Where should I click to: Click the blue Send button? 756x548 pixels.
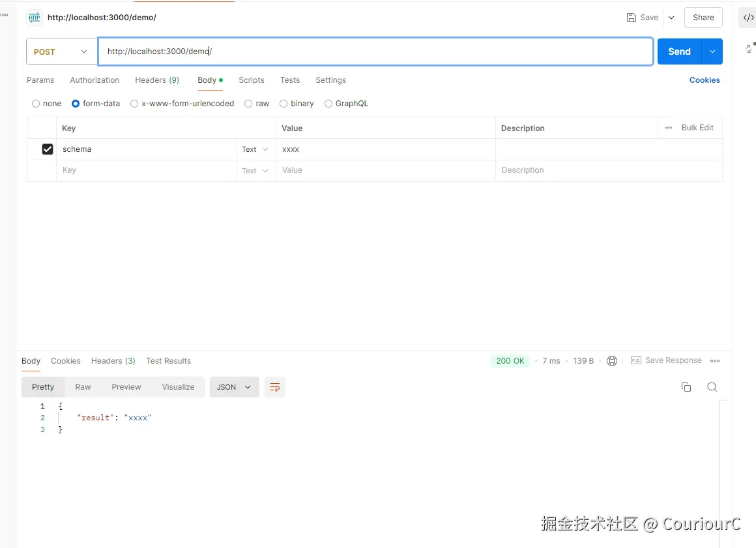pyautogui.click(x=680, y=51)
